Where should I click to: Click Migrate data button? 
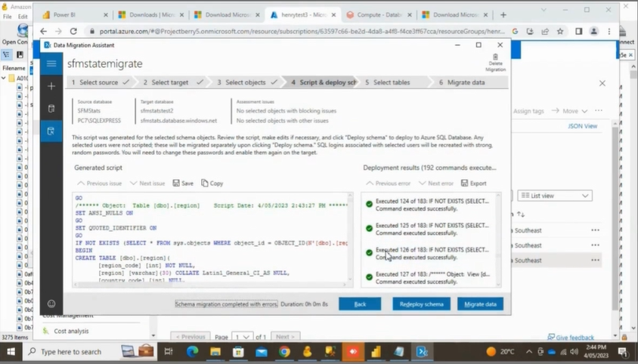(480, 304)
